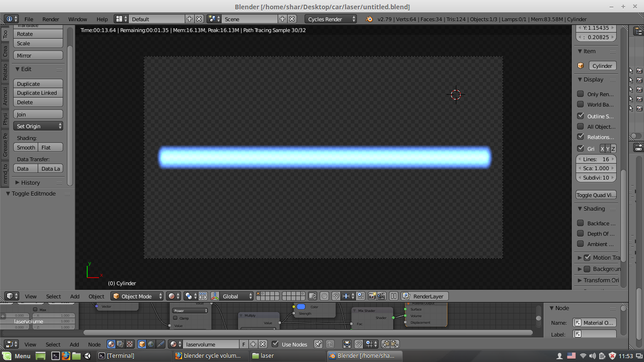This screenshot has width=644, height=362.
Task: Select line style shader nodes brush icon
Action: point(161,344)
